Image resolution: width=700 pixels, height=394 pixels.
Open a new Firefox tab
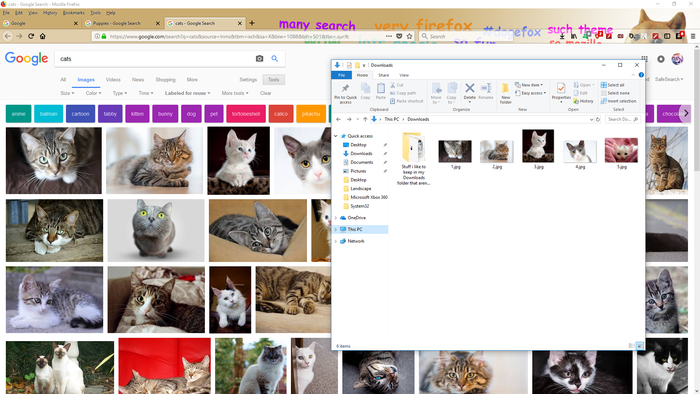coord(252,23)
